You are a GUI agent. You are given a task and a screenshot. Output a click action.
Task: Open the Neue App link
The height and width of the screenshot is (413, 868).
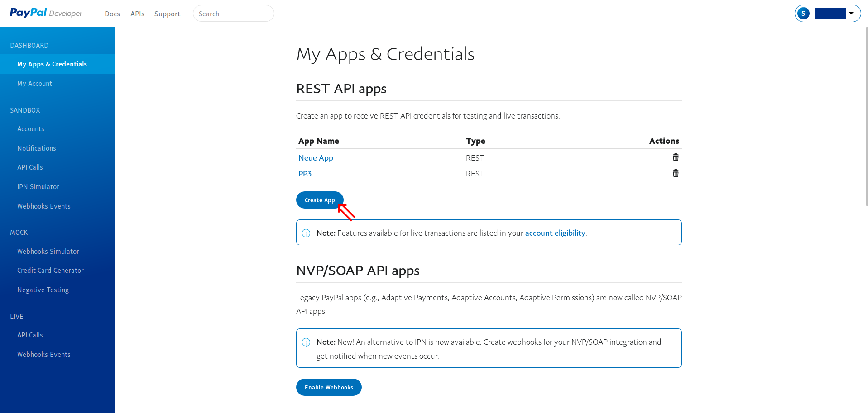316,158
